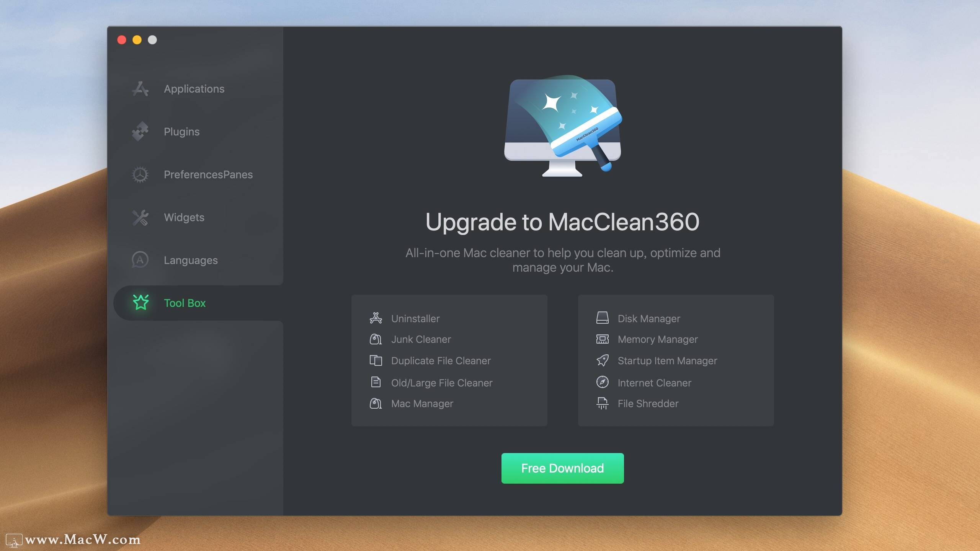This screenshot has width=980, height=551.
Task: Switch to the Plugins section
Action: [x=198, y=132]
